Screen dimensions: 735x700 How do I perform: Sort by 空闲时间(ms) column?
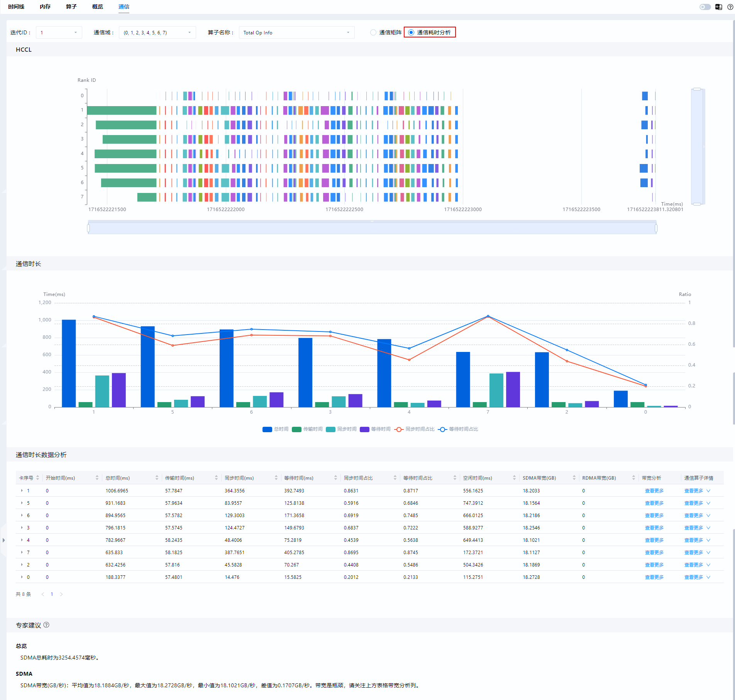(x=514, y=478)
